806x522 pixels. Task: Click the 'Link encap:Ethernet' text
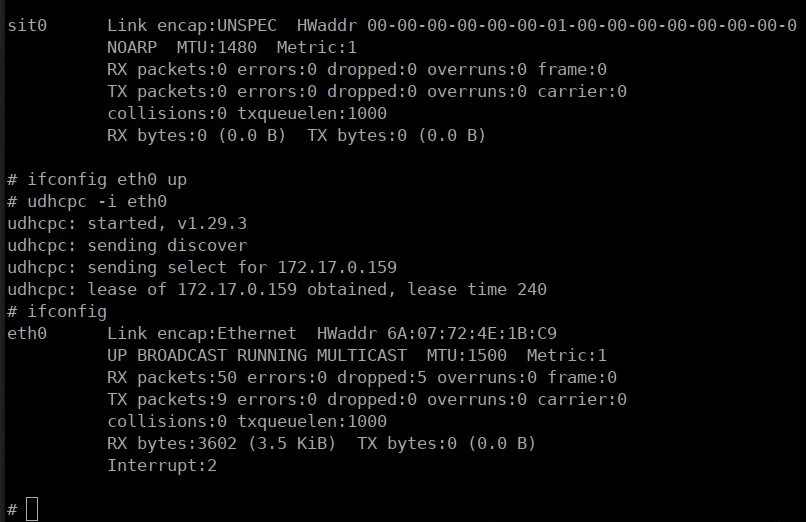click(202, 333)
